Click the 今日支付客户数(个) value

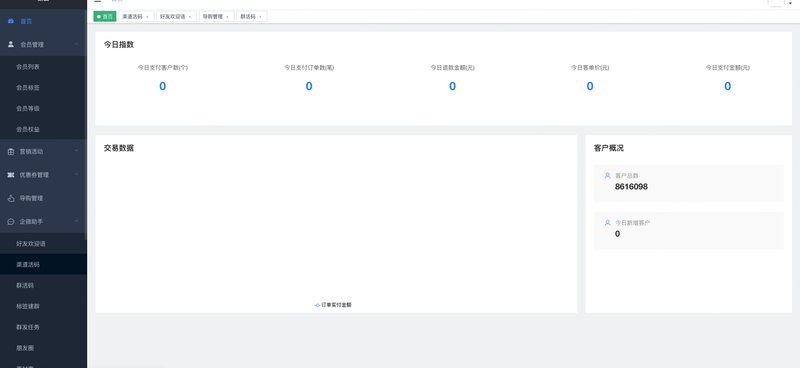click(163, 86)
